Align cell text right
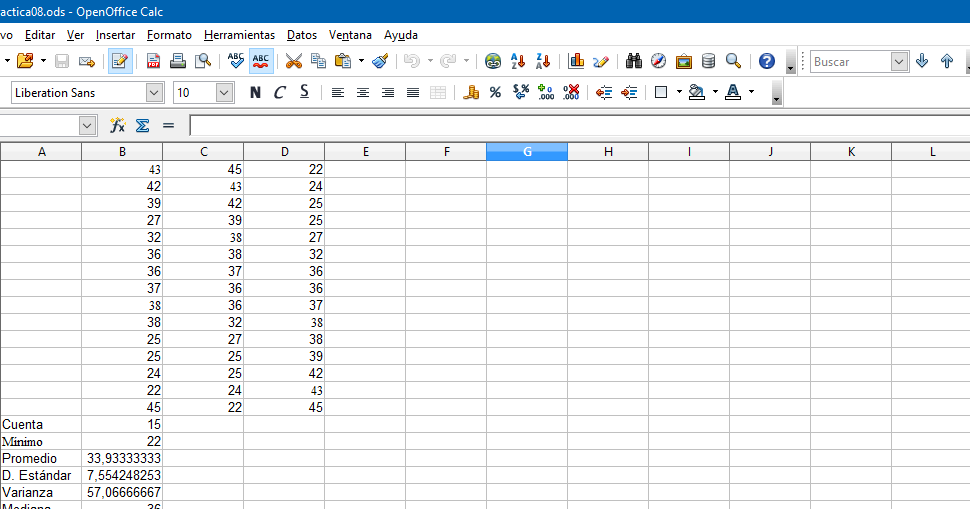Screen dimensions: 970x509 pyautogui.click(x=388, y=93)
